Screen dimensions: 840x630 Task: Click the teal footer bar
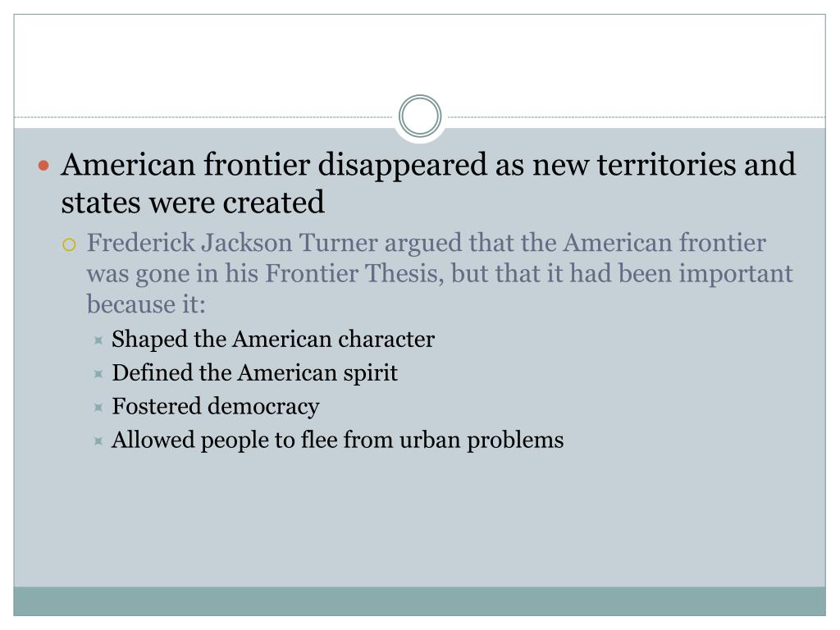click(x=419, y=601)
